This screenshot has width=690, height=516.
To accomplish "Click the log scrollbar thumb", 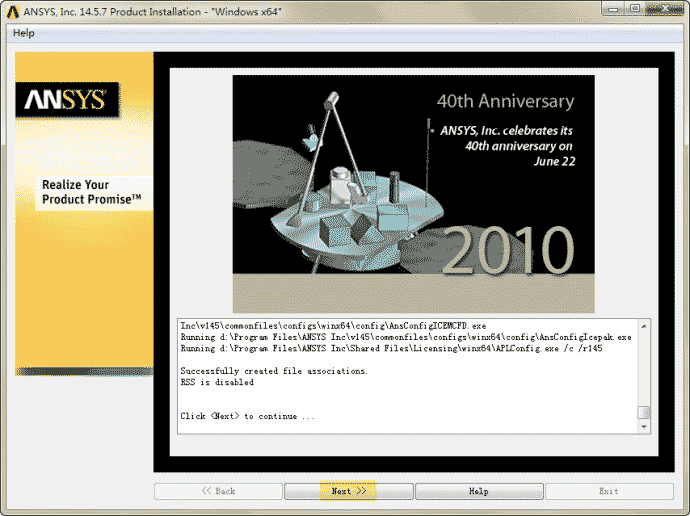I will pyautogui.click(x=644, y=413).
